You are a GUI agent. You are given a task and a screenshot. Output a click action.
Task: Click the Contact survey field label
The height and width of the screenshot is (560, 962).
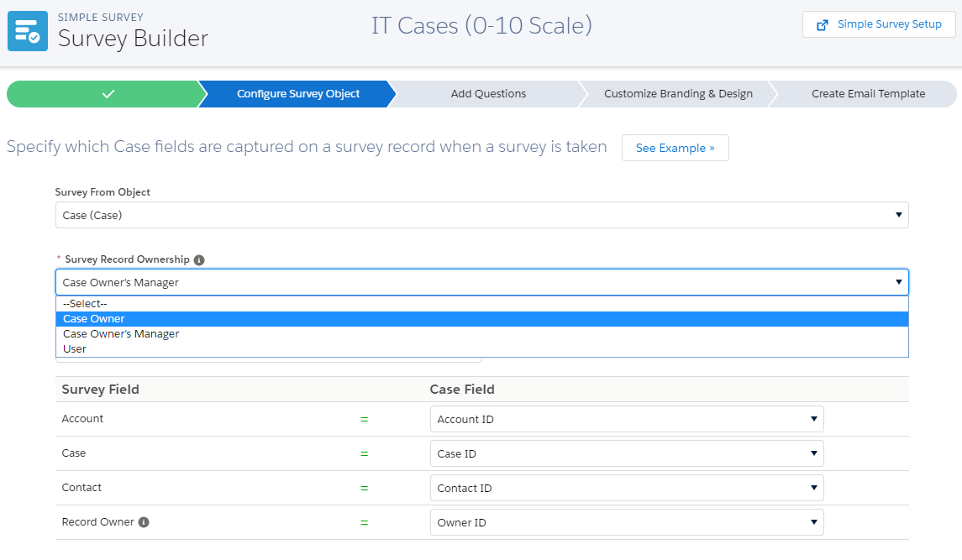pyautogui.click(x=81, y=488)
